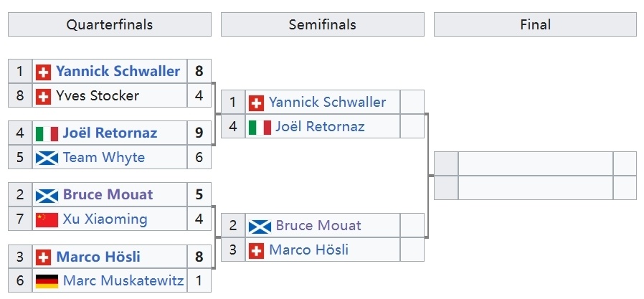Click Swiss flag beside Marco Hösli in semifinals
The image size is (644, 299).
click(256, 250)
